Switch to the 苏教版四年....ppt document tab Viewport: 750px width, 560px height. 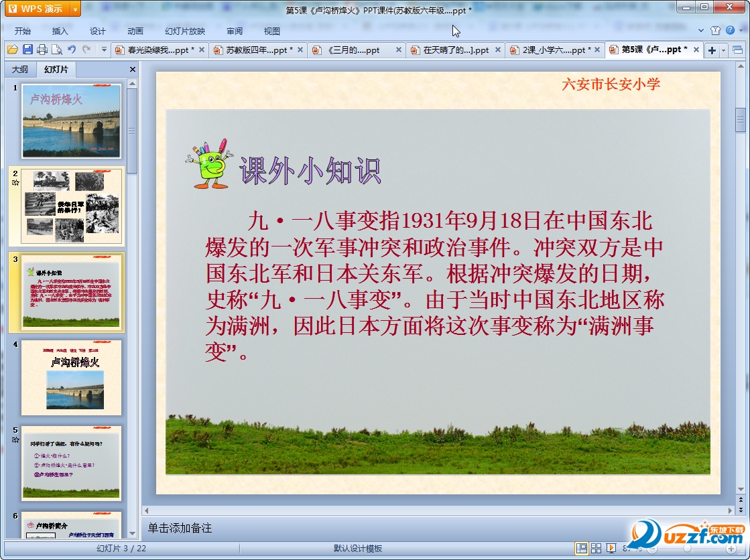pyautogui.click(x=253, y=49)
